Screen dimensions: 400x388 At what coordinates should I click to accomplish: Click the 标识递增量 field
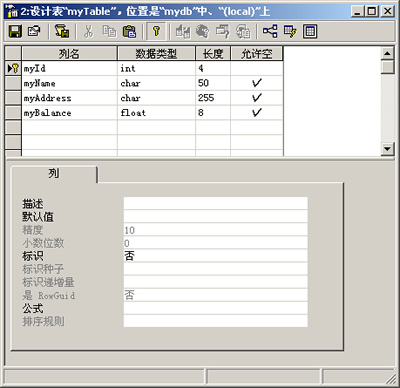click(216, 282)
